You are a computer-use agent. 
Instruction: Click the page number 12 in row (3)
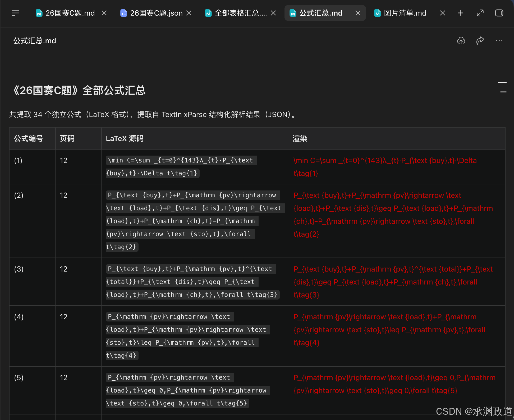click(63, 269)
